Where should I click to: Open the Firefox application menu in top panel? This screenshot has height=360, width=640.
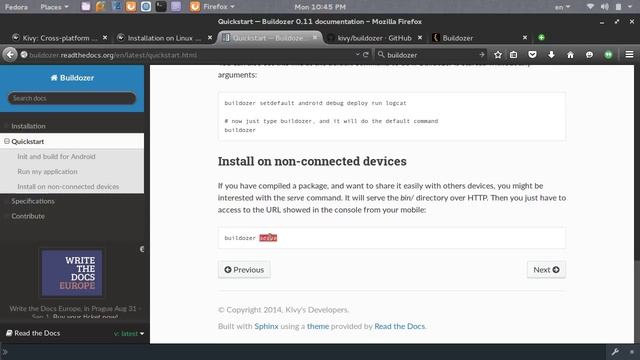[x=213, y=7]
